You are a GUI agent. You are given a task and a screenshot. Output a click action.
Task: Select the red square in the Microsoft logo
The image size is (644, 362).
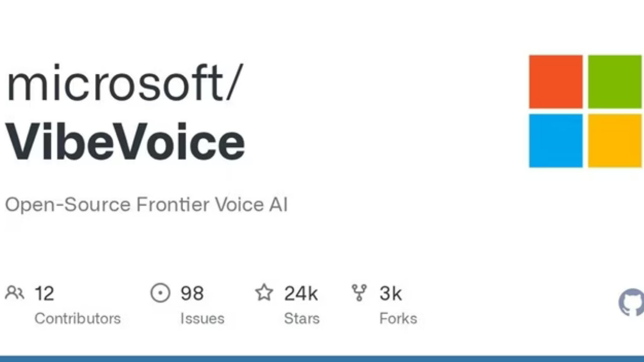pos(555,81)
